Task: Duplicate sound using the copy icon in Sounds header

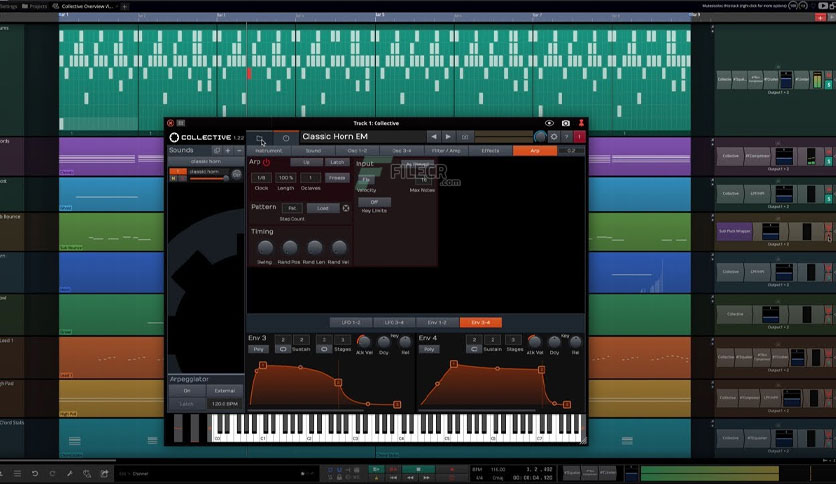Action: (216, 150)
